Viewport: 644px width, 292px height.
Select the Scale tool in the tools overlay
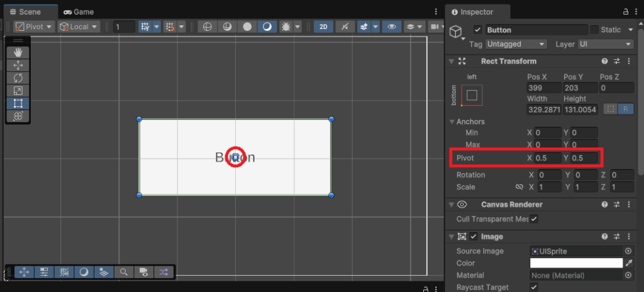(x=18, y=91)
